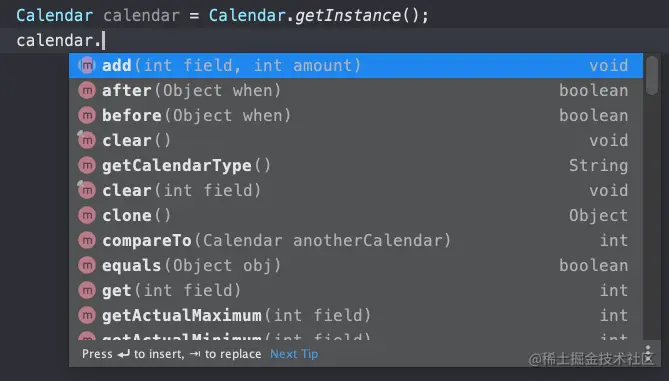Select the clear() completion item
669x381 pixels.
pos(356,140)
